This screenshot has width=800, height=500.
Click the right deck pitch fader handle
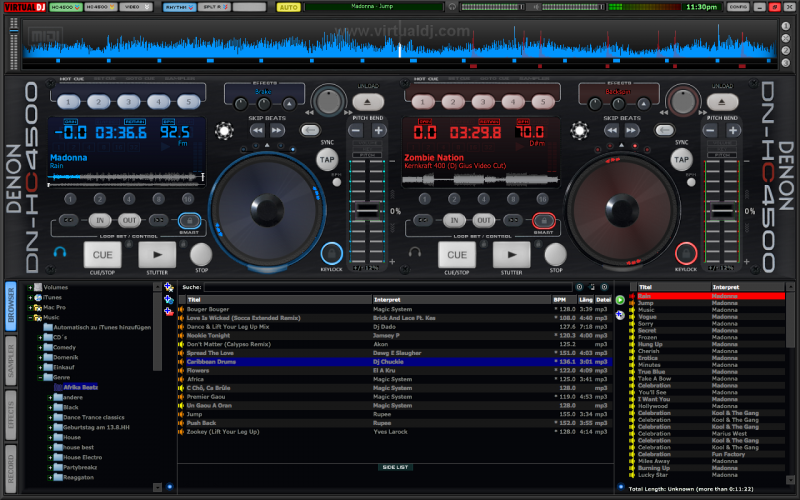click(x=721, y=210)
